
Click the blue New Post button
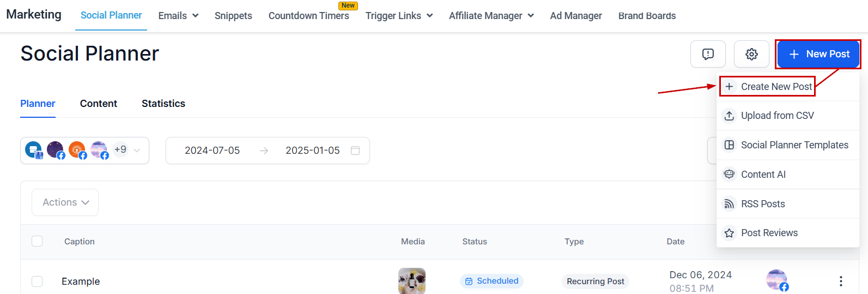click(x=818, y=54)
